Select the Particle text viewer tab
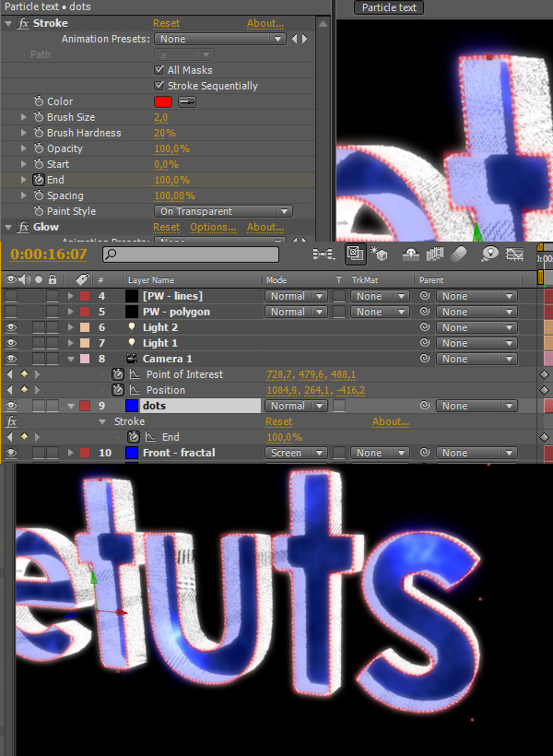Screen dimensions: 553x756 pos(389,7)
